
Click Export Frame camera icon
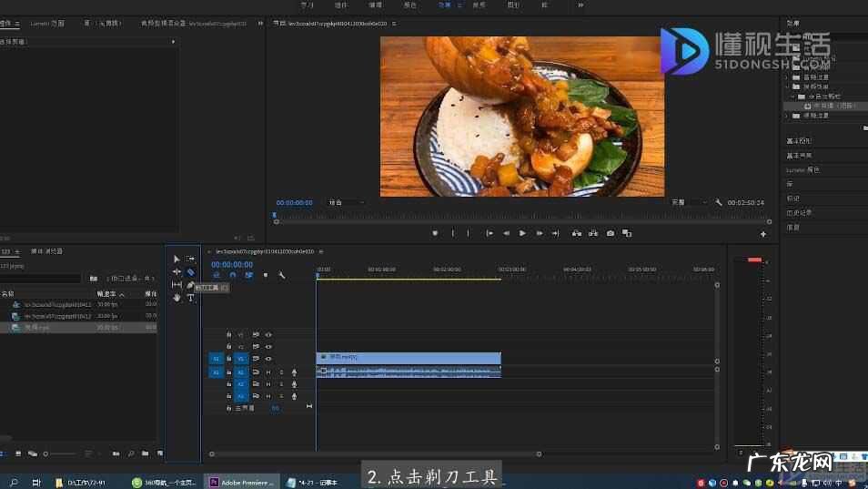point(611,233)
